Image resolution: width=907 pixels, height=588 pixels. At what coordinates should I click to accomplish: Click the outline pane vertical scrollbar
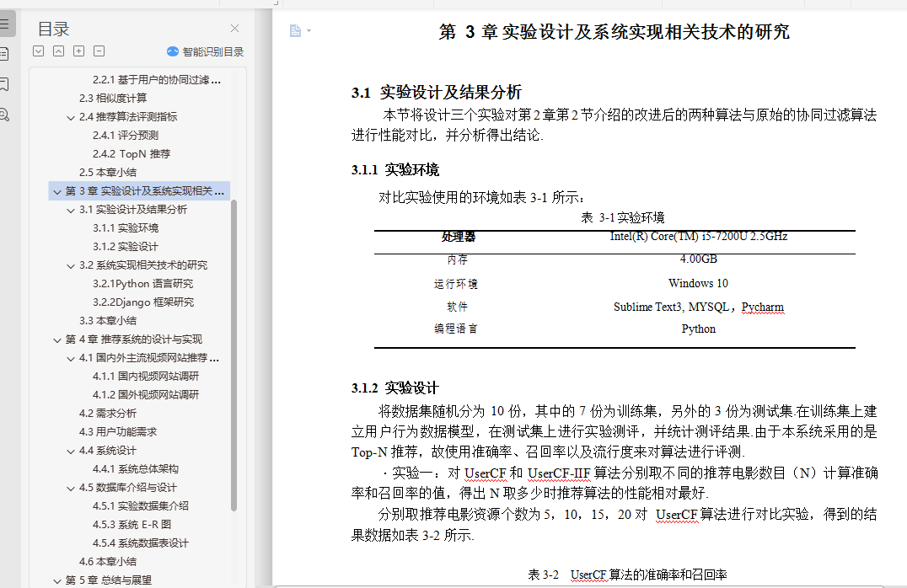click(233, 355)
